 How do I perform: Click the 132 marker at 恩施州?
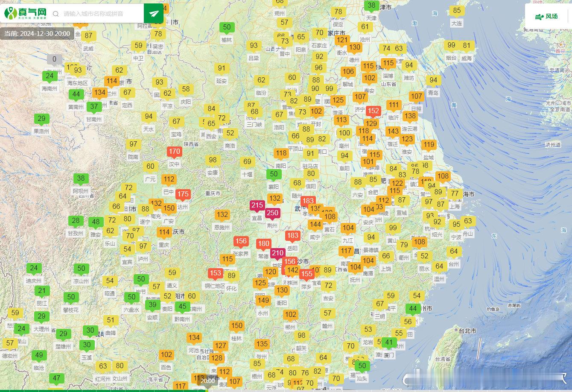coord(222,215)
